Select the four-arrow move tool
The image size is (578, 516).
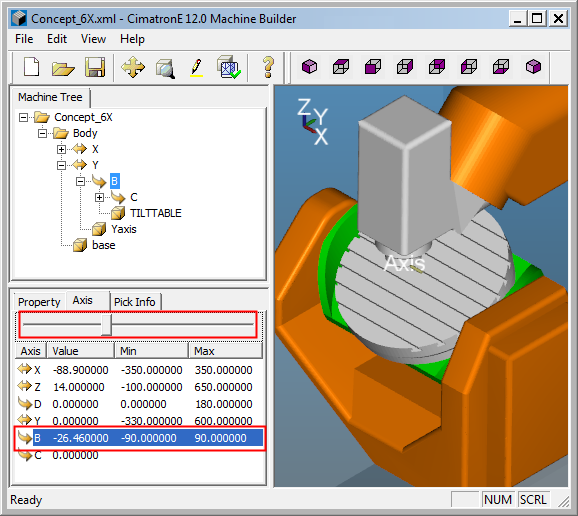click(133, 67)
